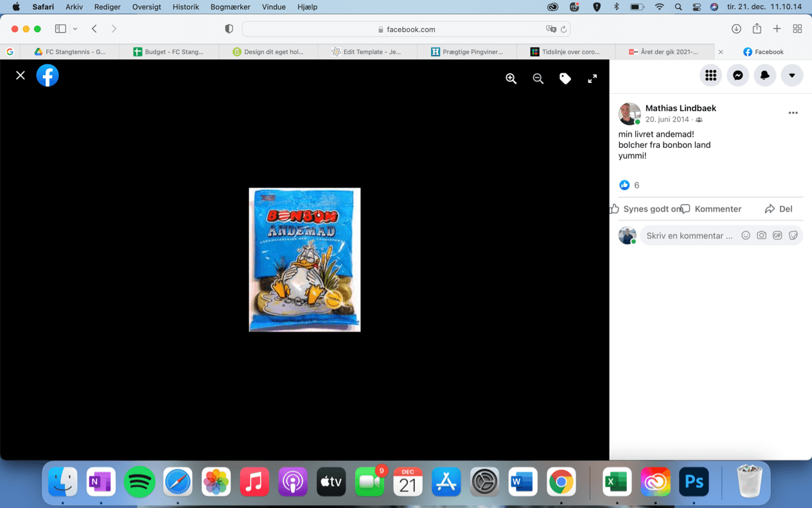Viewport: 812px width, 508px height.
Task: Click Synes godt om button
Action: (646, 209)
